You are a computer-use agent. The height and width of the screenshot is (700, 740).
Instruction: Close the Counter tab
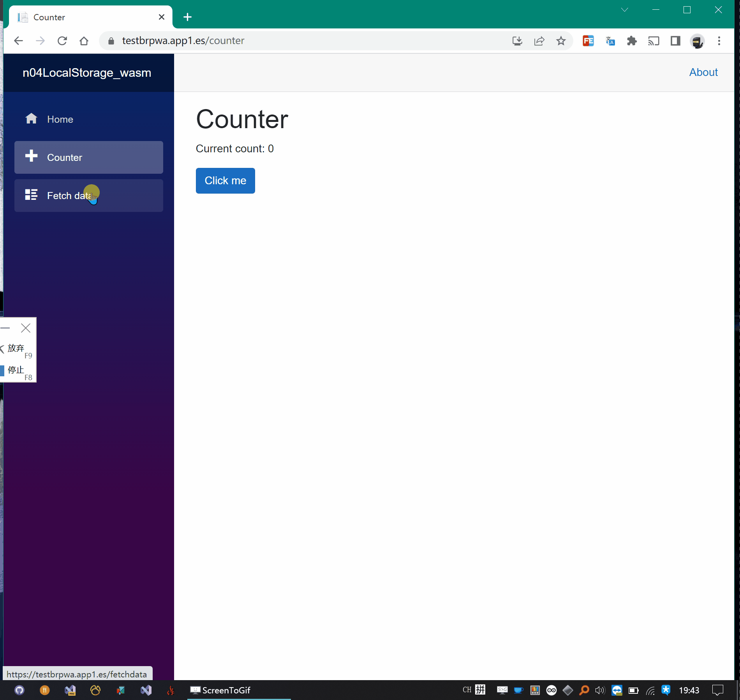point(162,17)
